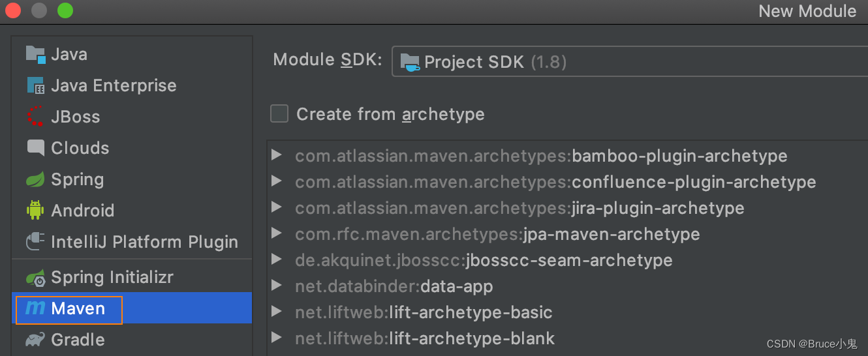Expand bamboo-plugin-archetype node
The image size is (868, 356).
[277, 155]
